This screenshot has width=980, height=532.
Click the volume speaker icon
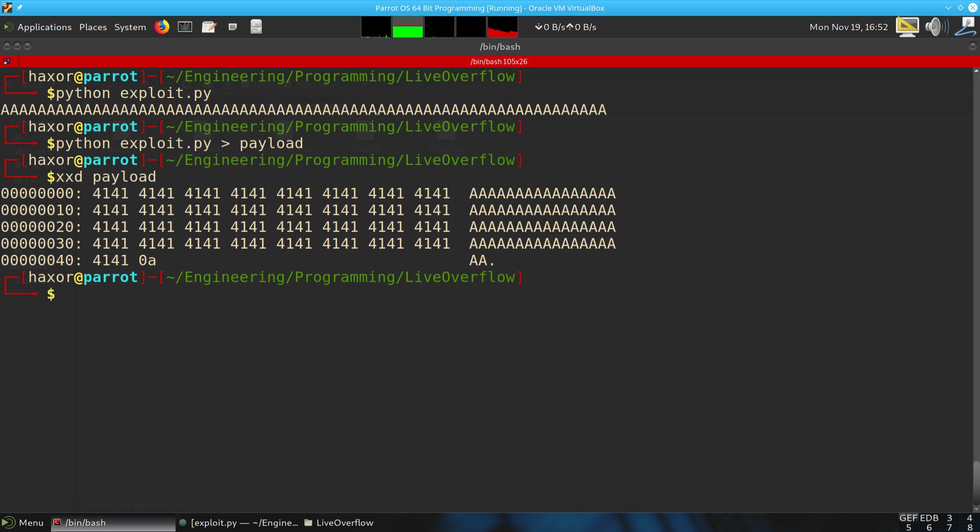(x=936, y=27)
